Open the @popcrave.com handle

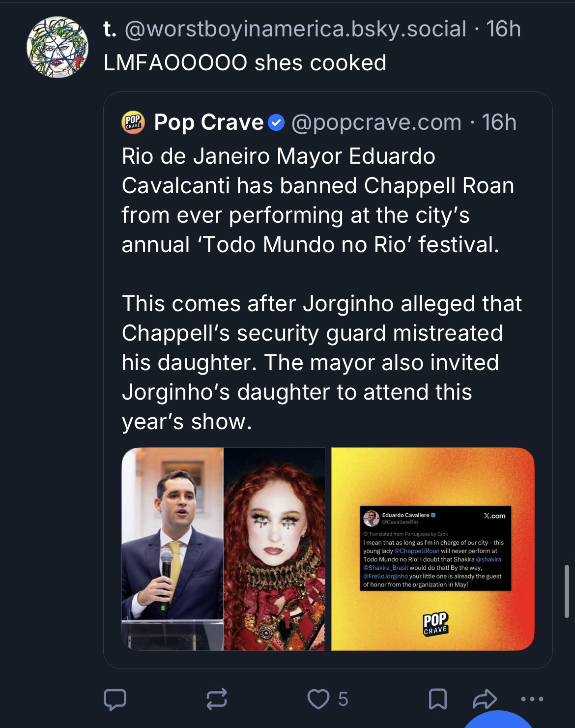tap(376, 122)
